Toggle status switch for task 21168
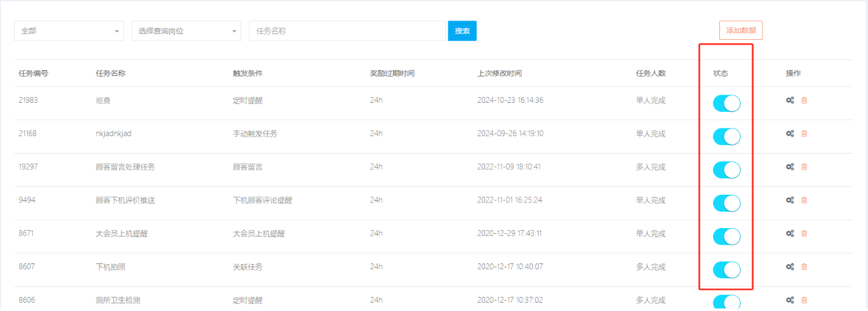The image size is (868, 311). [726, 136]
